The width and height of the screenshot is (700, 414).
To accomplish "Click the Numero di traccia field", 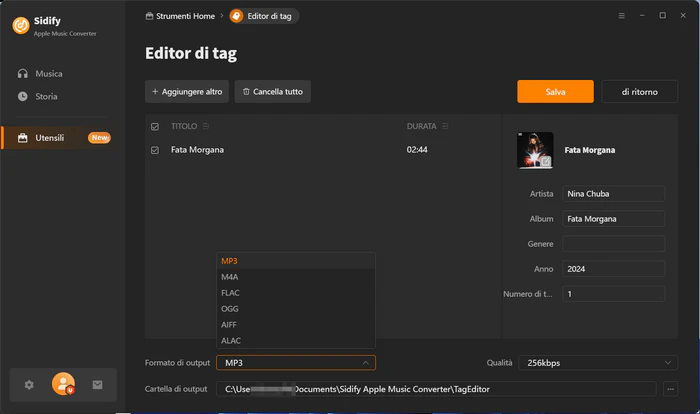I will (613, 294).
